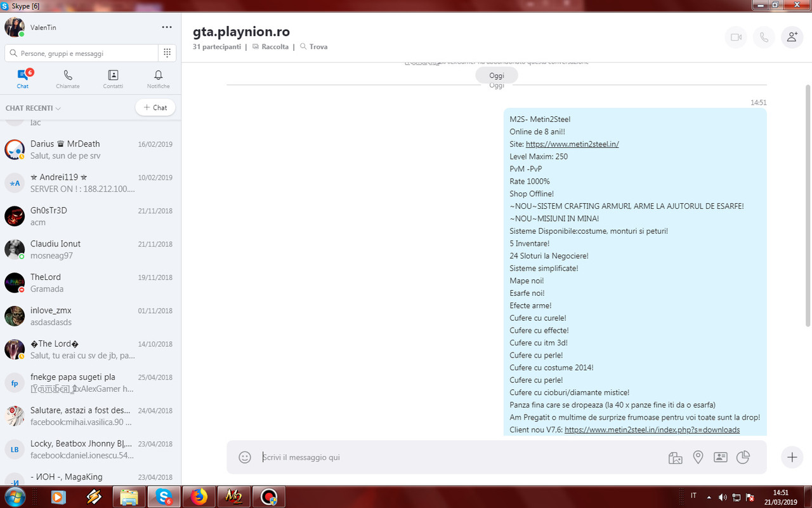Image resolution: width=812 pixels, height=508 pixels.
Task: Open more options plus button beside message box
Action: [792, 457]
